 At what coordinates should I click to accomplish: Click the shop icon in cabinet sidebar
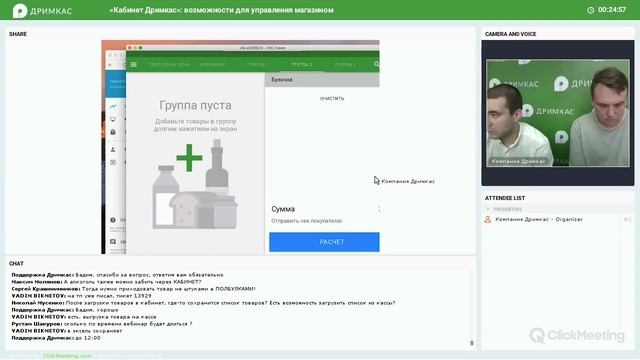[113, 132]
